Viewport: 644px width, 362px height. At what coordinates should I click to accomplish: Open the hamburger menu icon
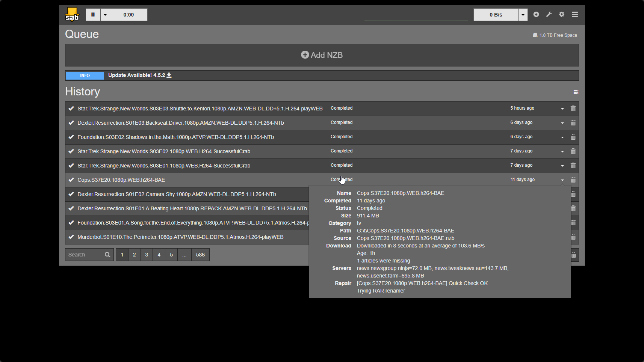[x=575, y=14]
